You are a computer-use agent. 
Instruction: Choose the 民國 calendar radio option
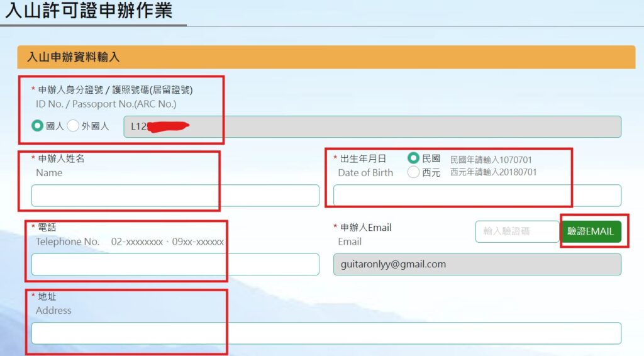point(413,159)
